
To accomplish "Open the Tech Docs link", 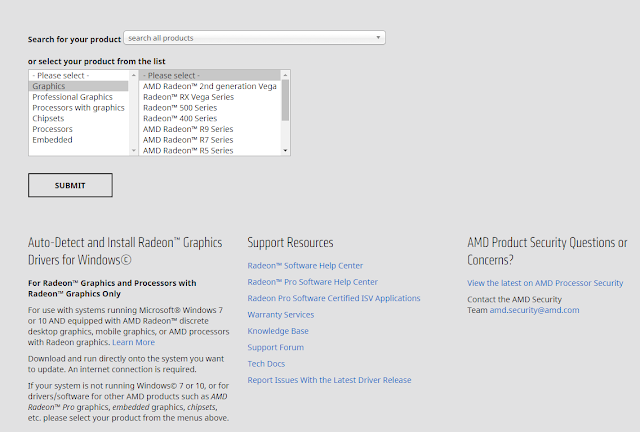I will pyautogui.click(x=266, y=363).
